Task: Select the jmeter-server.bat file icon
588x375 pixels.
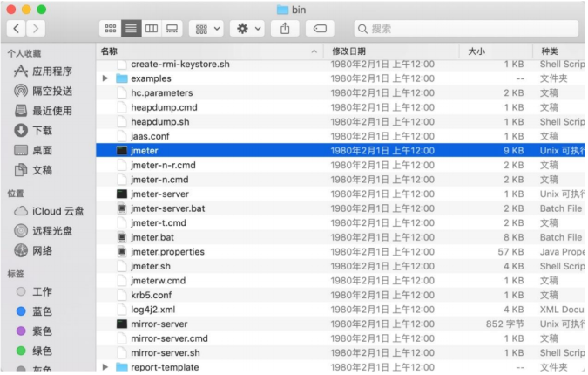Action: [122, 208]
